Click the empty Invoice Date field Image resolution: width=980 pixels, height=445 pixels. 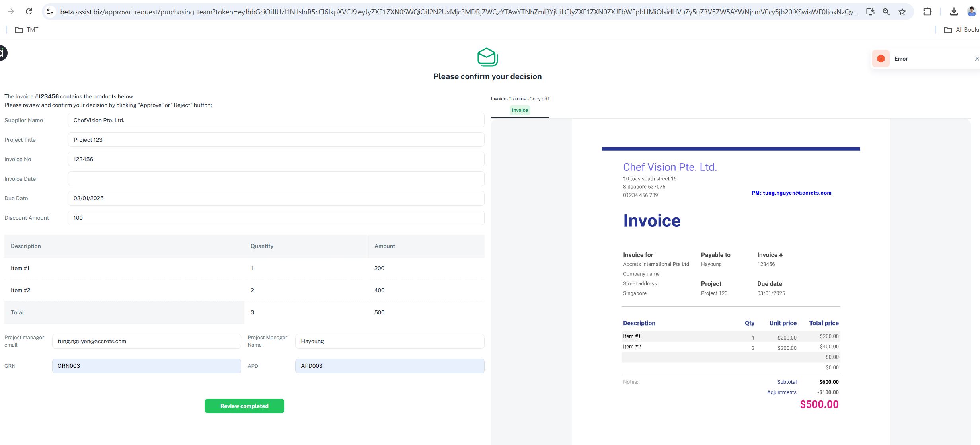coord(276,179)
